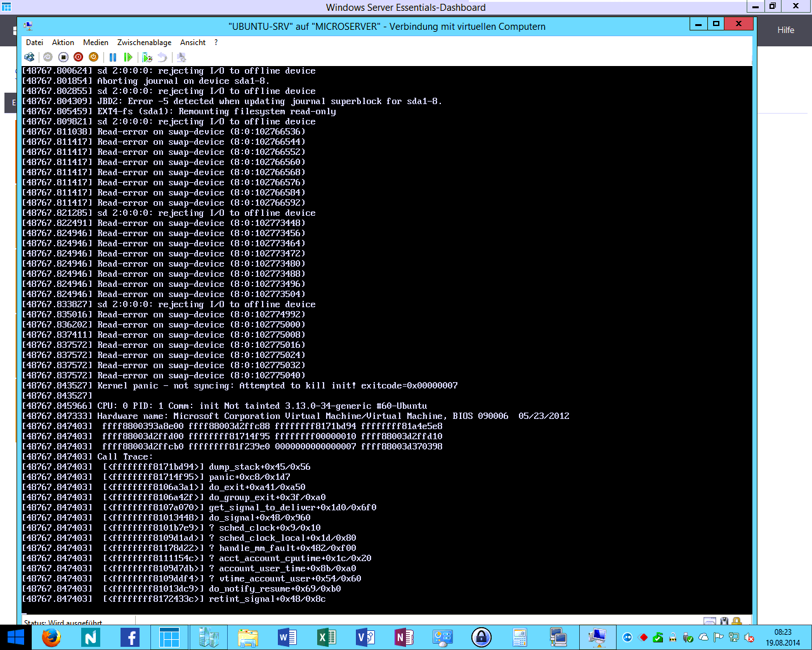Reset the VM with the green play icon
Viewport: 812px width, 650px height.
point(128,57)
